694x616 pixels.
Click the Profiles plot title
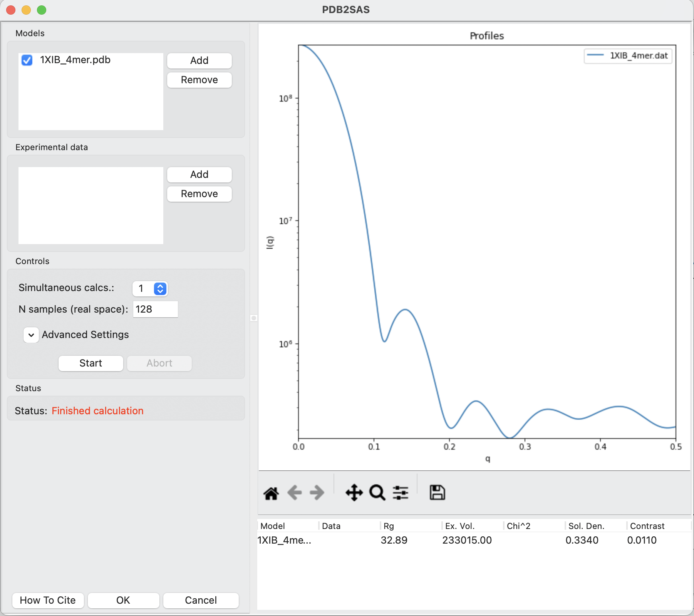pos(487,36)
